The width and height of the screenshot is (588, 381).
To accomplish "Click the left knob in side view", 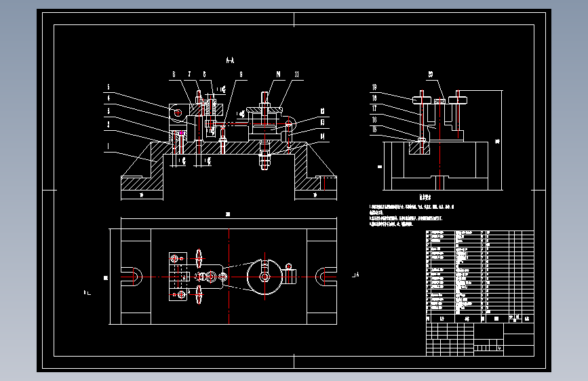I will point(421,100).
